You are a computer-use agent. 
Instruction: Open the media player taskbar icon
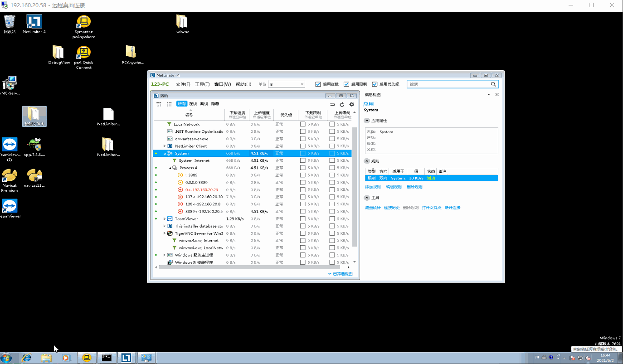click(x=66, y=358)
